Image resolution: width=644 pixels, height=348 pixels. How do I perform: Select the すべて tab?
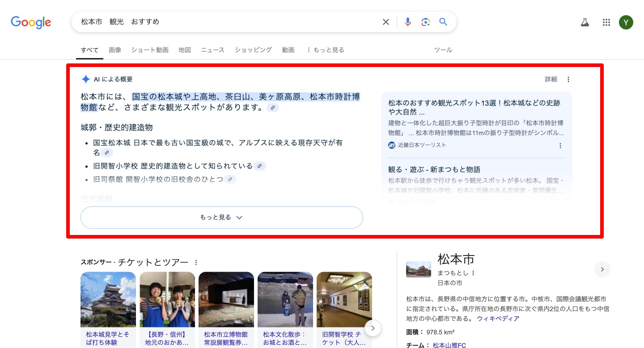[x=89, y=50]
